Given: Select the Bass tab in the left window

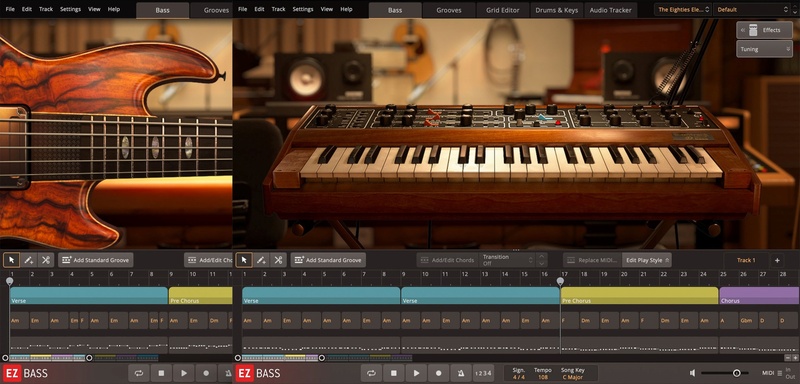Looking at the screenshot, I should pos(163,10).
